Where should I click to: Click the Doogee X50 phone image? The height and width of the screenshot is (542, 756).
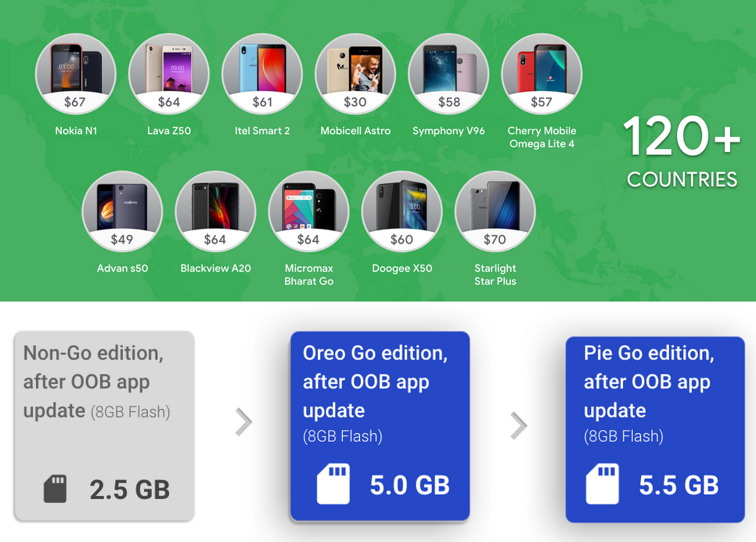point(402,211)
